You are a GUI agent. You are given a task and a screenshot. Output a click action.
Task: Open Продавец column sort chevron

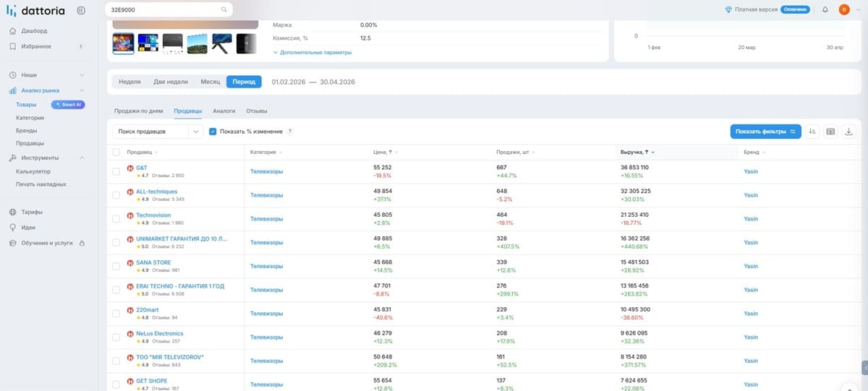click(x=156, y=152)
